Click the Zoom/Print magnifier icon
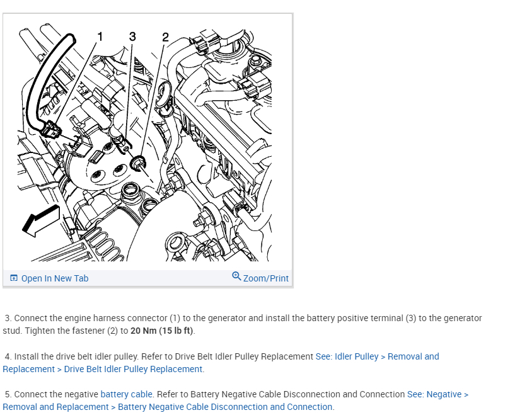The height and width of the screenshot is (420, 510). pos(236,276)
